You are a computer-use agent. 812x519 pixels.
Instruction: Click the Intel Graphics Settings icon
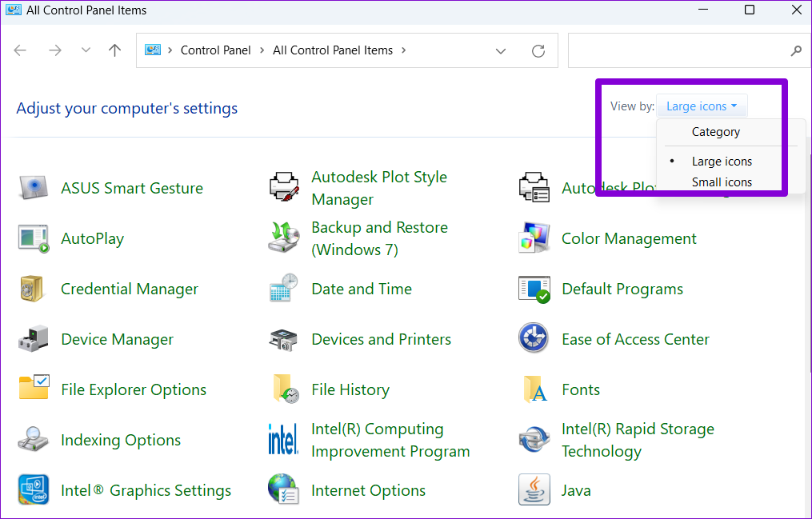coord(34,489)
